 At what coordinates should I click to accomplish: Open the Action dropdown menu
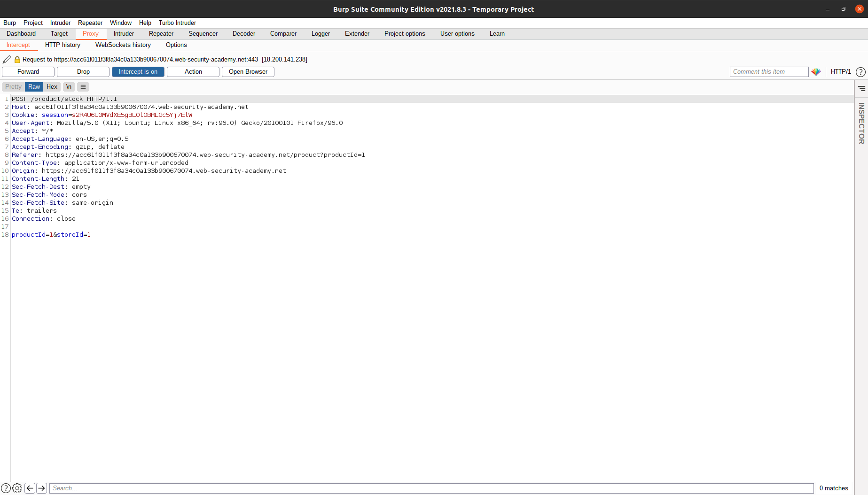193,72
